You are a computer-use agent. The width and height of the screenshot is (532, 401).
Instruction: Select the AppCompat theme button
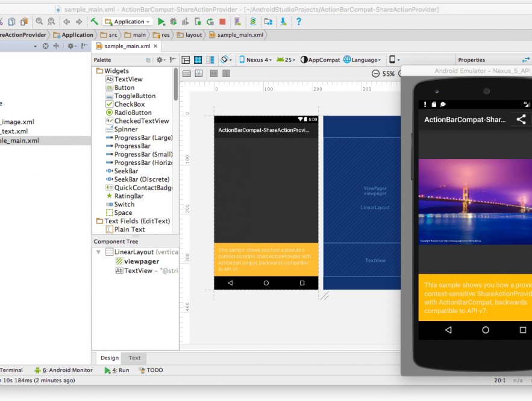point(320,60)
